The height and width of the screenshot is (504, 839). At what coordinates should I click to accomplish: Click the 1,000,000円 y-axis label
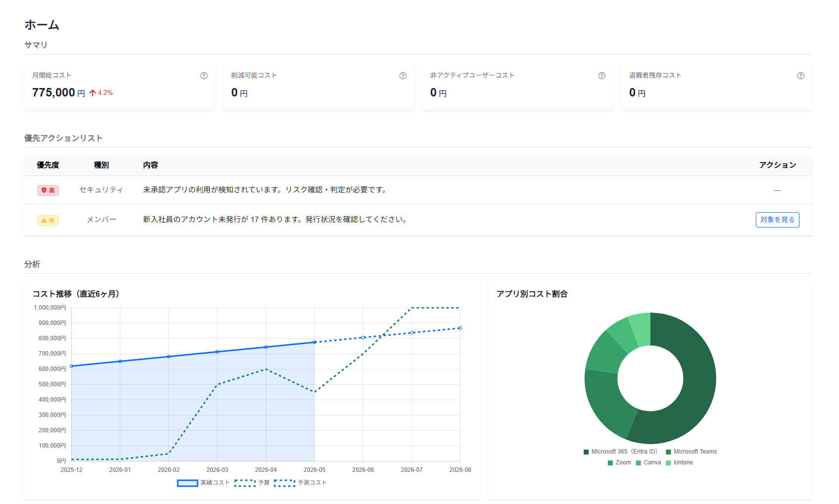click(50, 308)
